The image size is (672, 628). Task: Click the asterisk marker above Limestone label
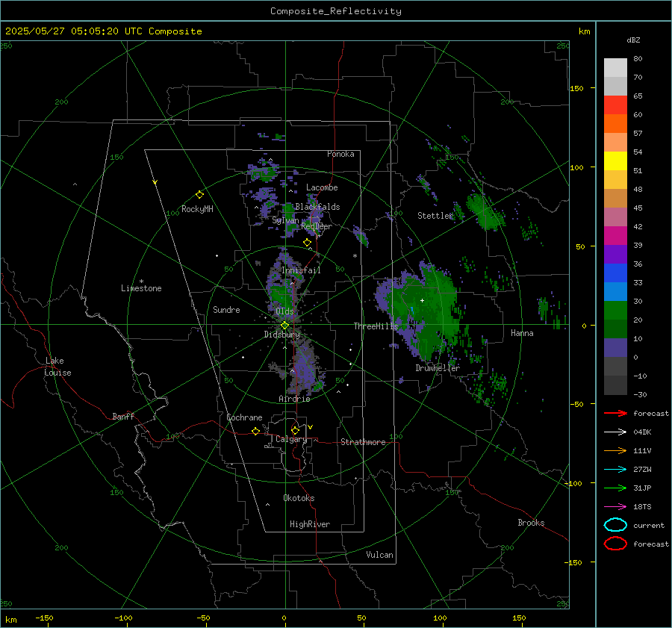[x=141, y=282]
